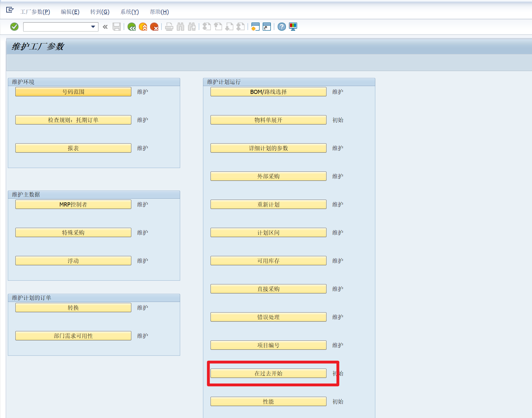Viewport: 532px width, 418px height.
Task: Open the 编辑(E) menu
Action: coord(70,12)
